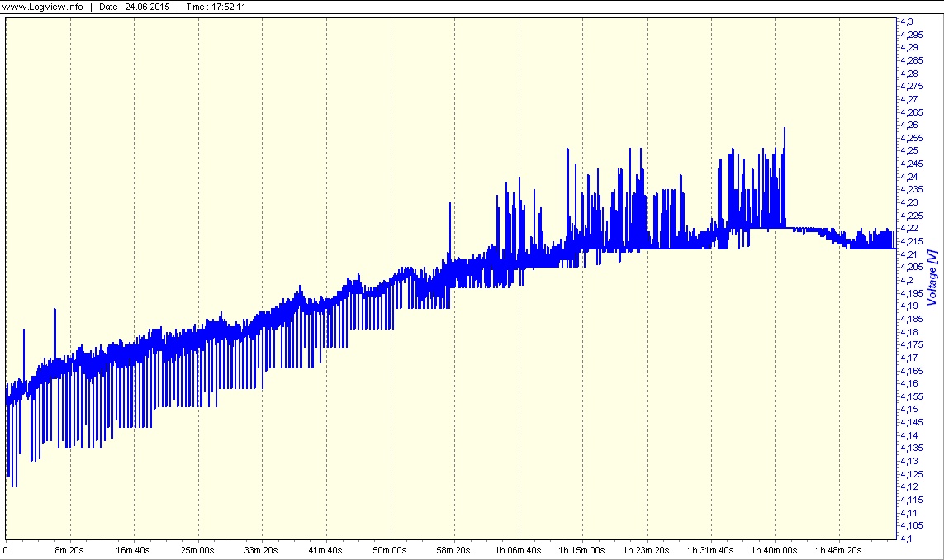
Task: Click the 1h 31m 40s time axis label
Action: (x=710, y=549)
